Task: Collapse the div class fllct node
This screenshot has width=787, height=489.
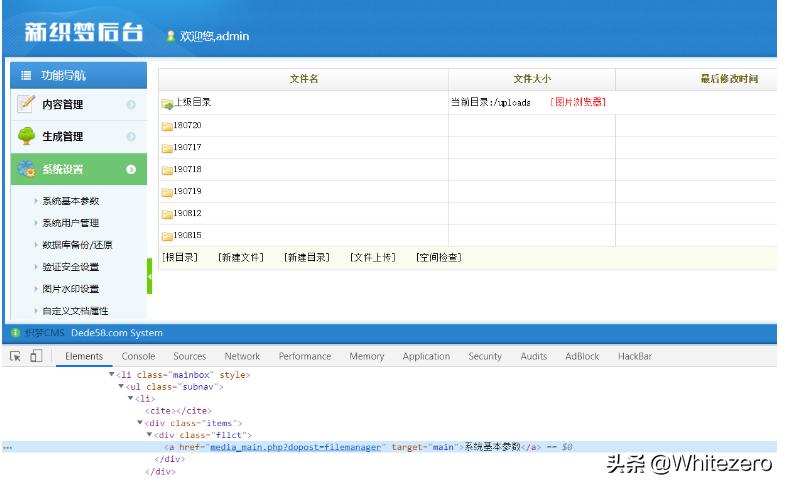Action: click(x=149, y=435)
